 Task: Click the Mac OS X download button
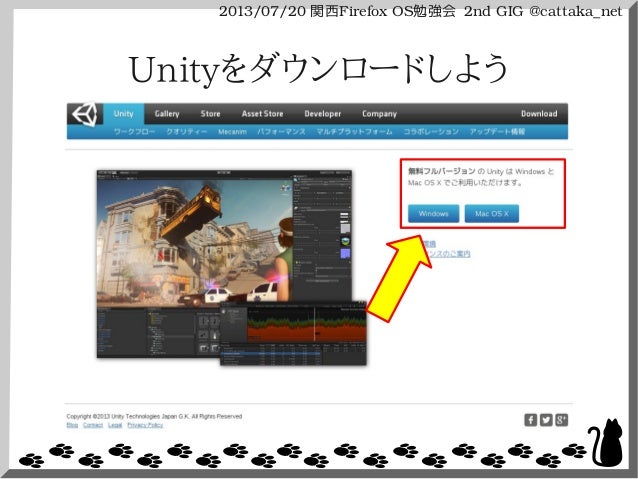click(492, 214)
